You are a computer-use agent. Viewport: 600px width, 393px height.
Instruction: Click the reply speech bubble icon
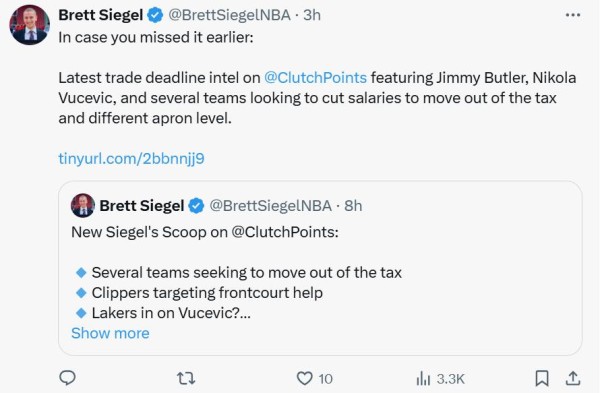tap(67, 378)
